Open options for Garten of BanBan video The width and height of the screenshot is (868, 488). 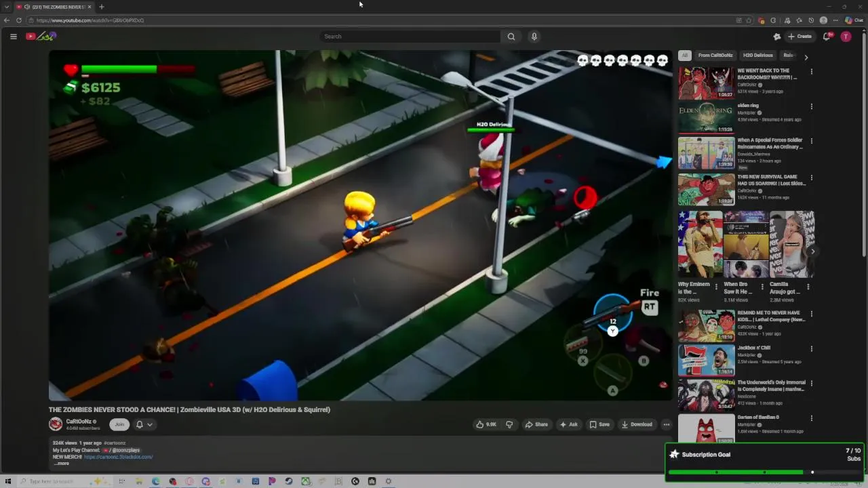[x=811, y=418]
